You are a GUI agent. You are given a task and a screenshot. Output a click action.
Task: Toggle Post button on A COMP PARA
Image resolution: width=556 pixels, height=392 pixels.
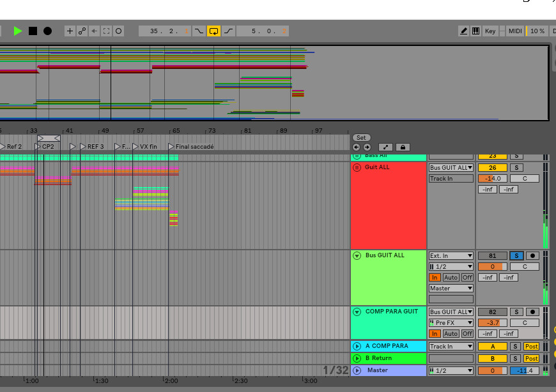pyautogui.click(x=531, y=346)
